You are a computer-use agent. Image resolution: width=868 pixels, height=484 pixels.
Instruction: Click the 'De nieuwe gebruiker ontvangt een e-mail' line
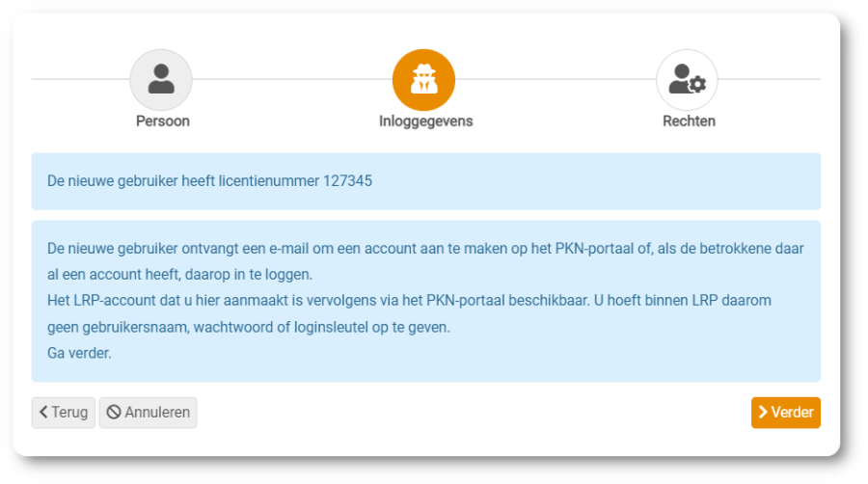click(425, 249)
